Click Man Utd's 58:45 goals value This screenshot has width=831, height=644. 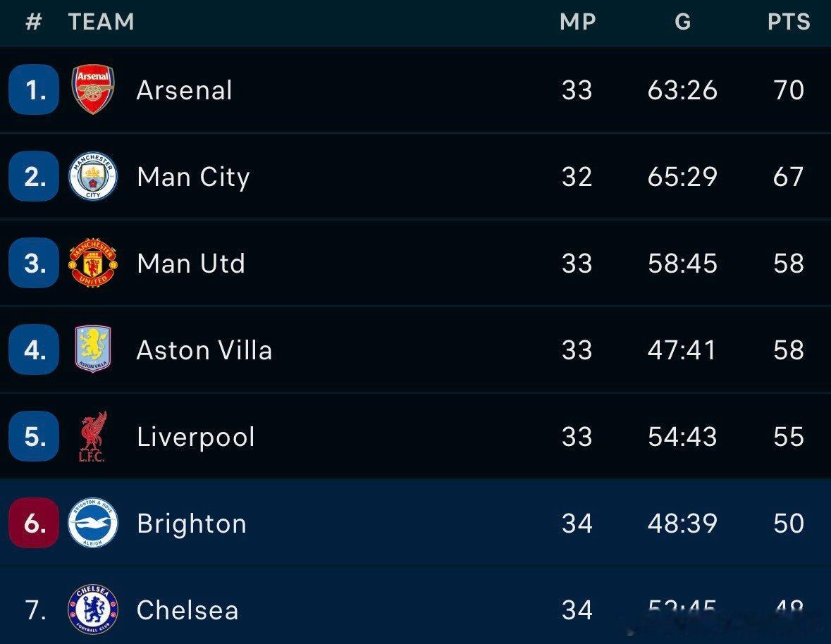tap(682, 264)
